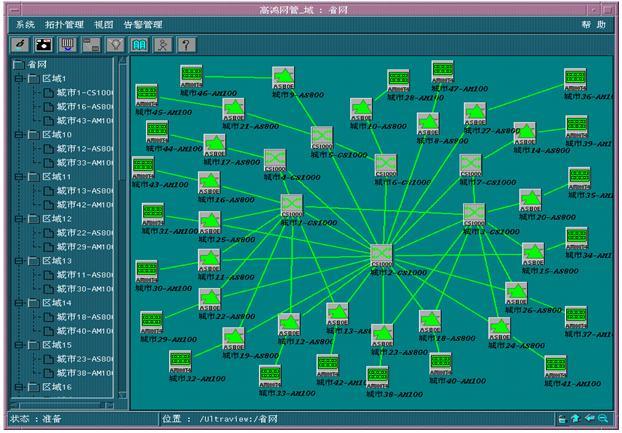This screenshot has width=622, height=433.
Task: Click the stick figure person toolbar icon
Action: pos(162,45)
